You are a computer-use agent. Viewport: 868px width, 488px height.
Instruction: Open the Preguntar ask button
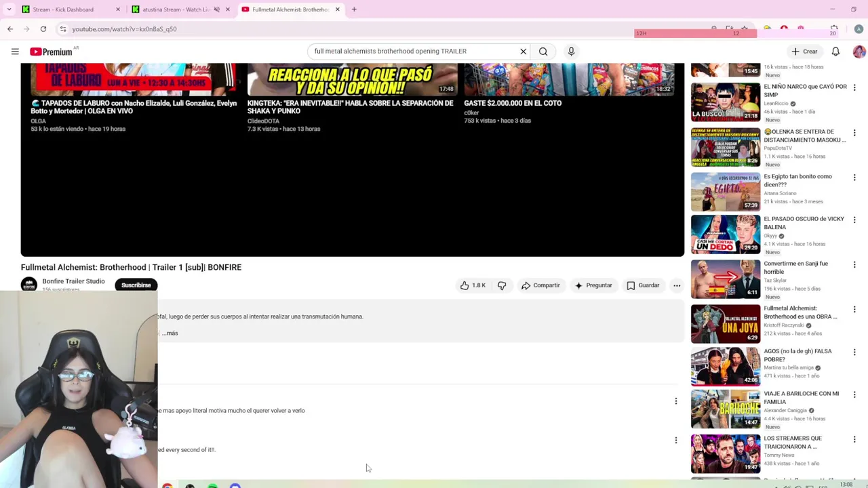[593, 285]
